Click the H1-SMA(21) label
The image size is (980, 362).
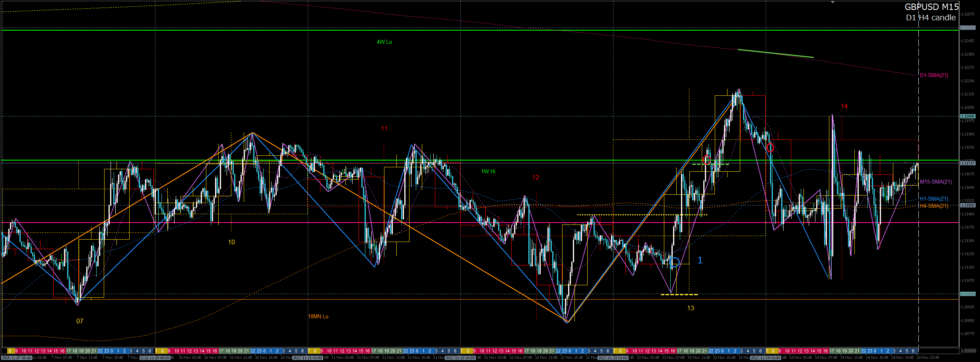click(x=934, y=199)
